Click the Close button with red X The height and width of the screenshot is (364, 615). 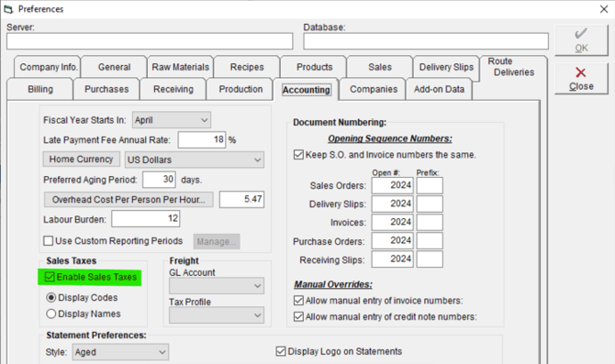click(581, 79)
